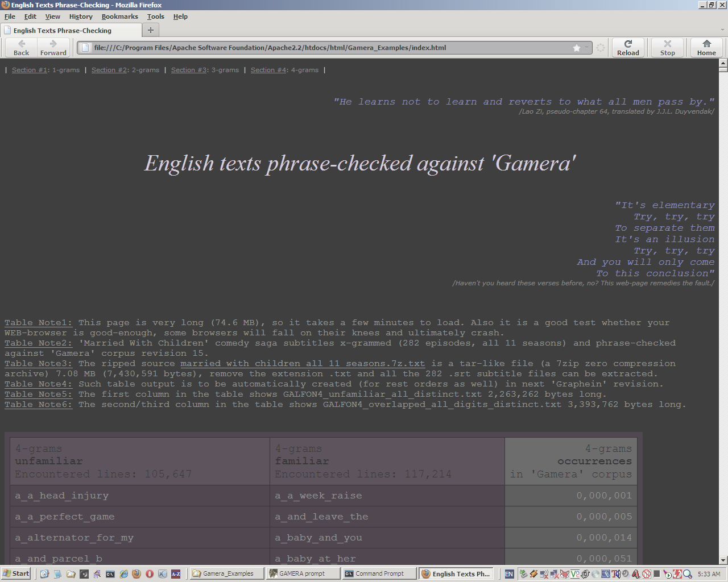This screenshot has width=728, height=582.
Task: Click the vertical scrollbar down arrow
Action: [723, 560]
